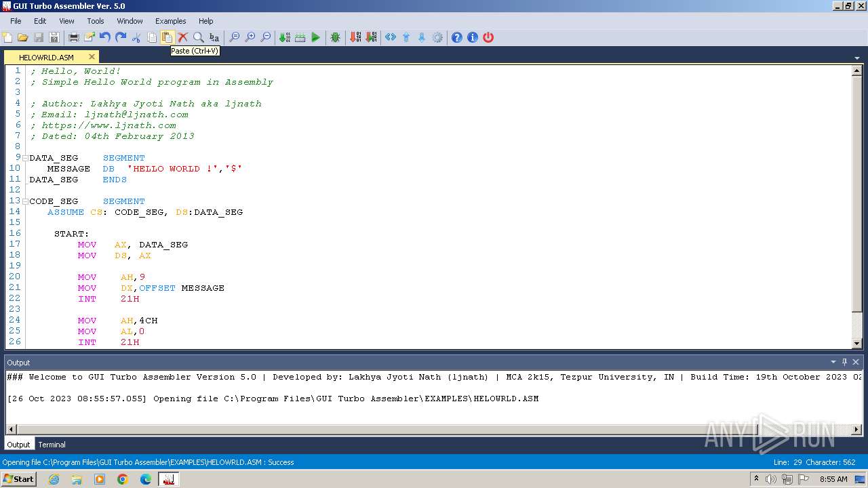Click the Save All toolbar icon
Image resolution: width=868 pixels, height=488 pixels.
pos(54,37)
